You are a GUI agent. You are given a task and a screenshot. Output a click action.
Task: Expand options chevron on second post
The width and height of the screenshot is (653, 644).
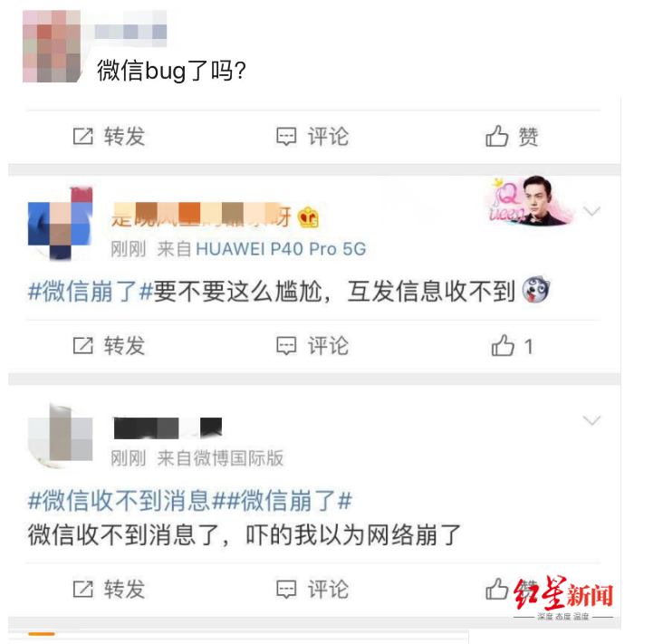click(x=591, y=211)
